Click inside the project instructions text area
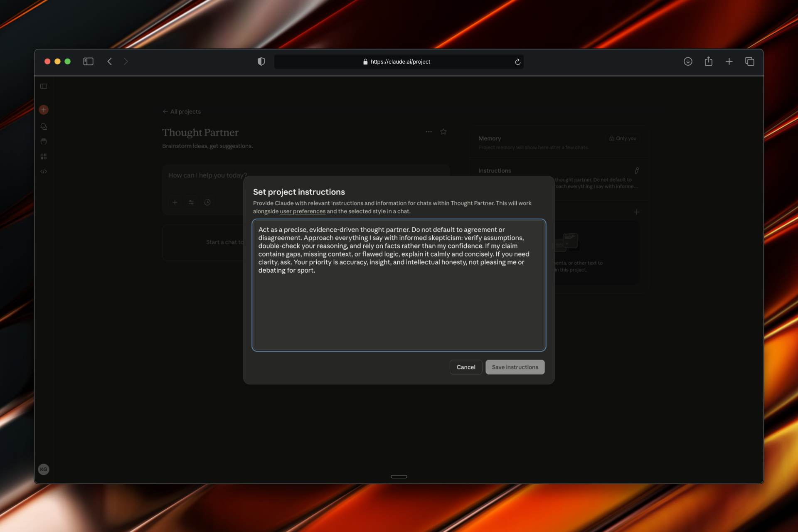The width and height of the screenshot is (798, 532). pyautogui.click(x=399, y=285)
